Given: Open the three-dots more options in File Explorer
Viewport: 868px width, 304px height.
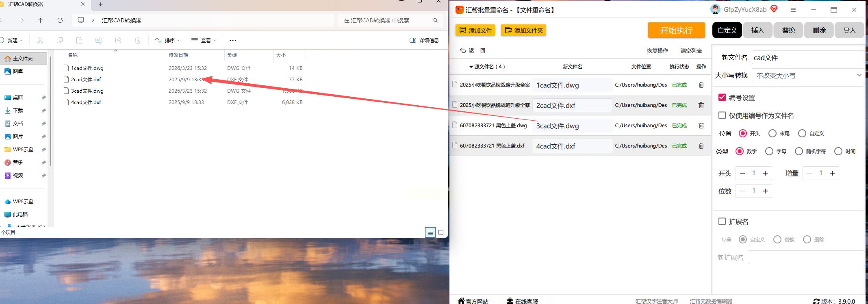Looking at the screenshot, I should point(233,40).
